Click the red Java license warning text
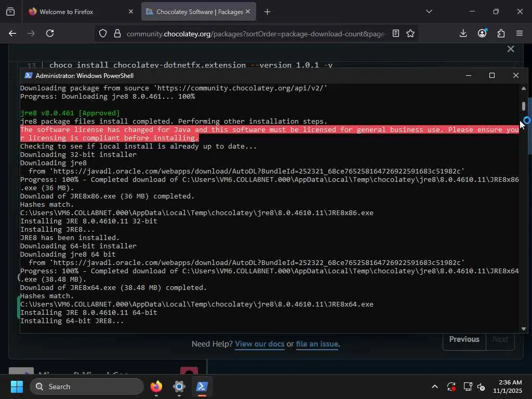 (270, 134)
